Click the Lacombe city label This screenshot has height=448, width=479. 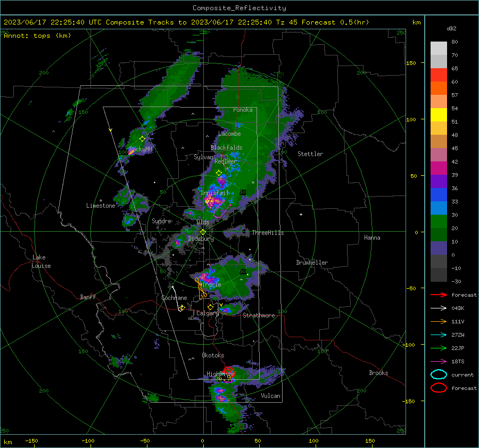coord(229,134)
